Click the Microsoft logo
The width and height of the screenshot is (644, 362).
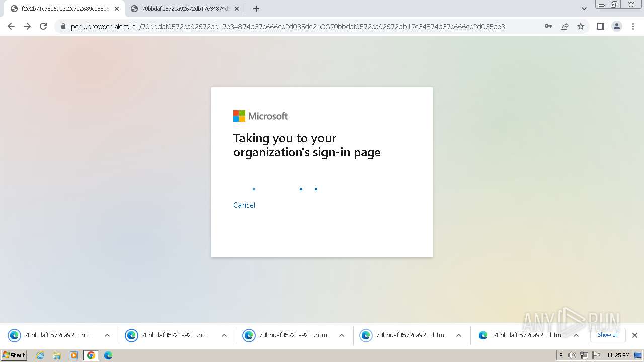coord(261,116)
